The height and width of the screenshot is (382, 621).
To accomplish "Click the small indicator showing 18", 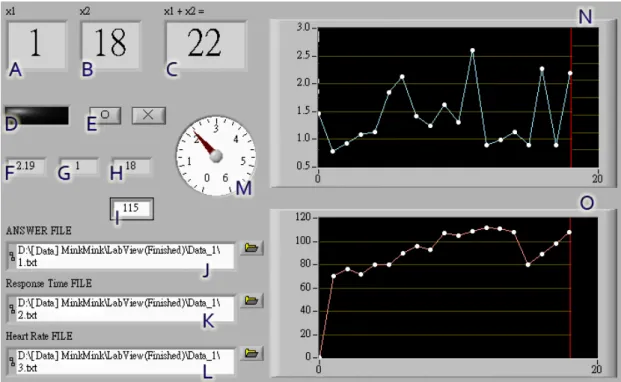I will click(131, 166).
